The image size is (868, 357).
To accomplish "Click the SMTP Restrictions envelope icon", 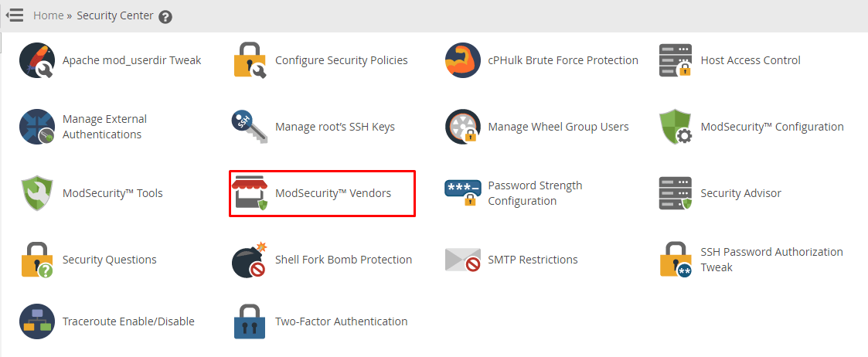I will pos(463,260).
